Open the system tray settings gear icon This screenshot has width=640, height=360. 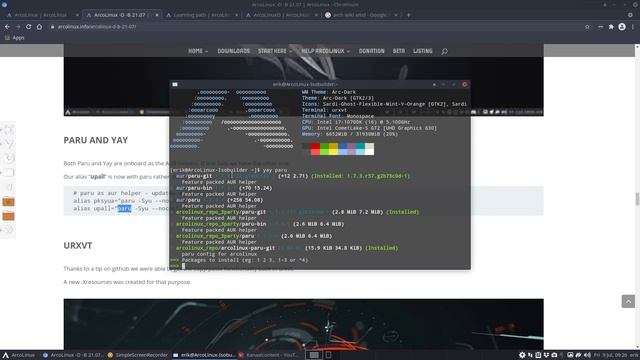[x=522, y=355]
